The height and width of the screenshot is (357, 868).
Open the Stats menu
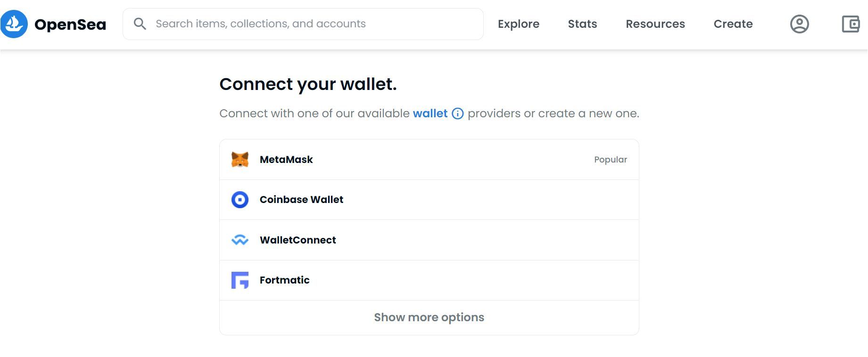[x=582, y=24]
